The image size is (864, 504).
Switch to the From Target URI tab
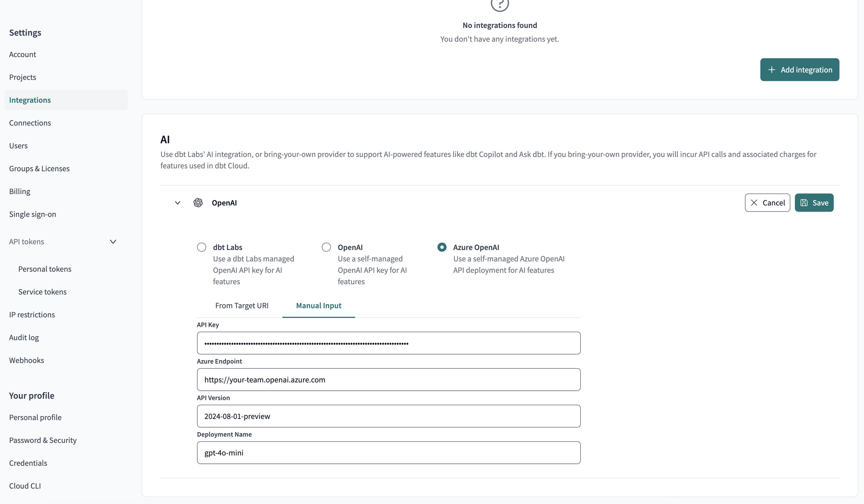(242, 305)
